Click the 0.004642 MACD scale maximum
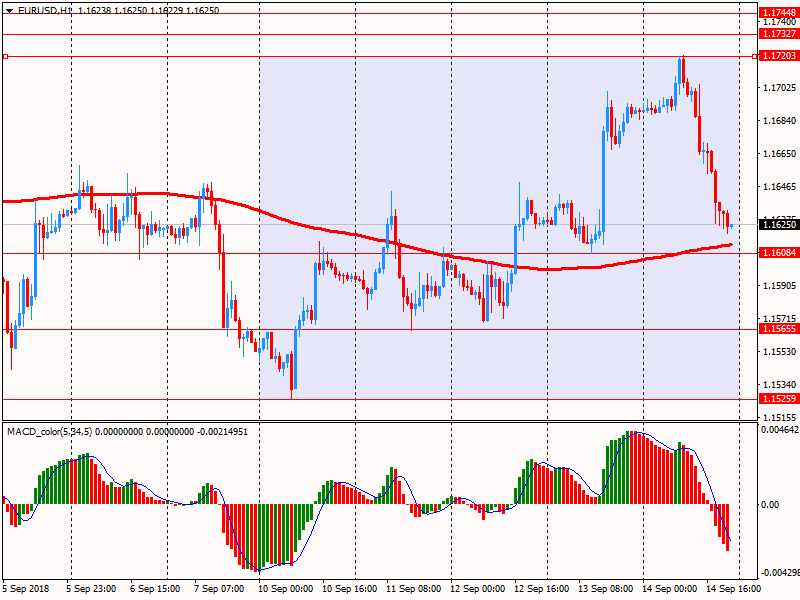 780,430
